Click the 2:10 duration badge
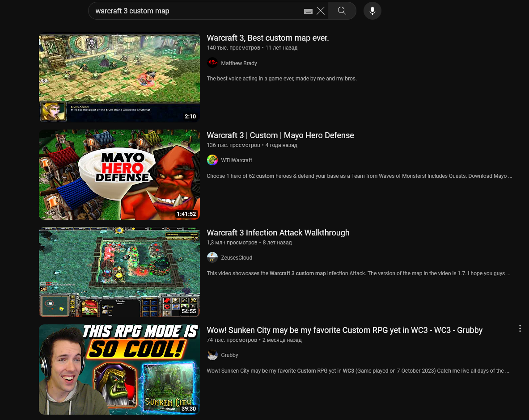Image resolution: width=529 pixels, height=420 pixels. [x=190, y=116]
